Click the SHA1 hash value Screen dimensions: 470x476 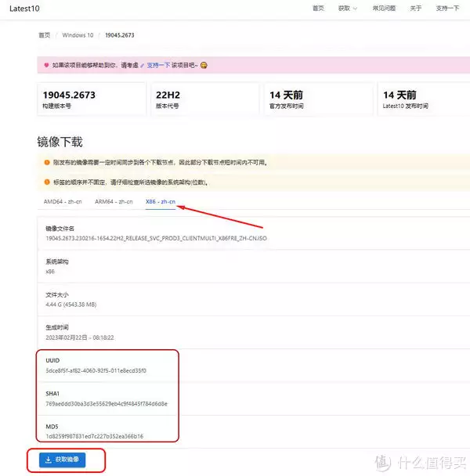pos(107,404)
